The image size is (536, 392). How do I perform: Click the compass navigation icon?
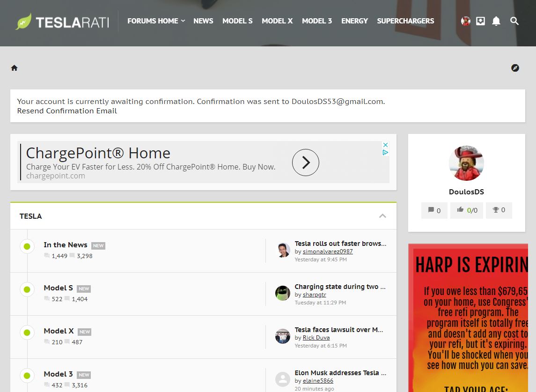[x=515, y=68]
